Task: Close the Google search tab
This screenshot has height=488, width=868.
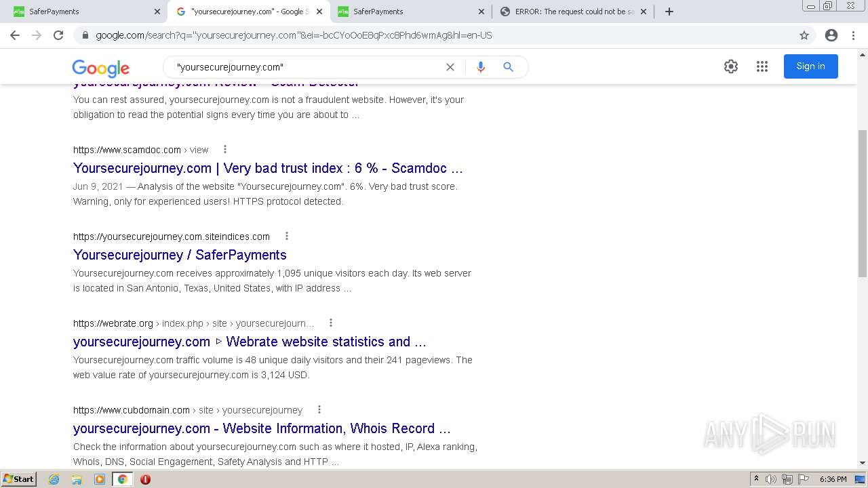Action: tap(319, 12)
